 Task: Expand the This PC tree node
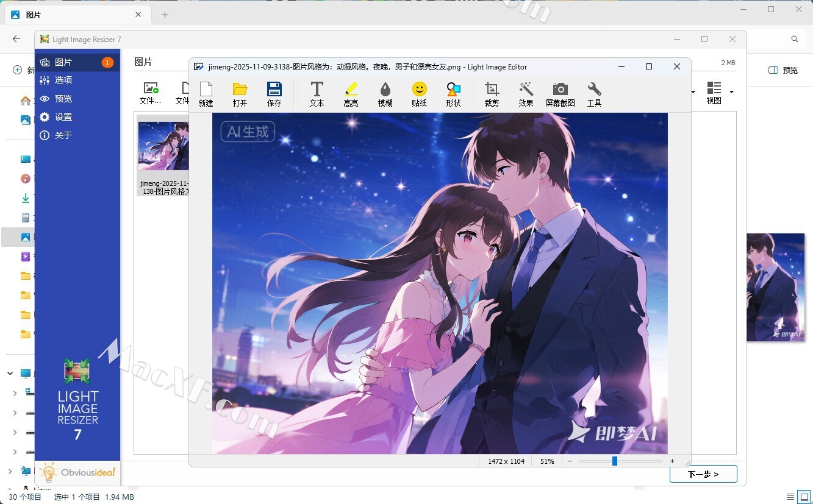(x=10, y=373)
